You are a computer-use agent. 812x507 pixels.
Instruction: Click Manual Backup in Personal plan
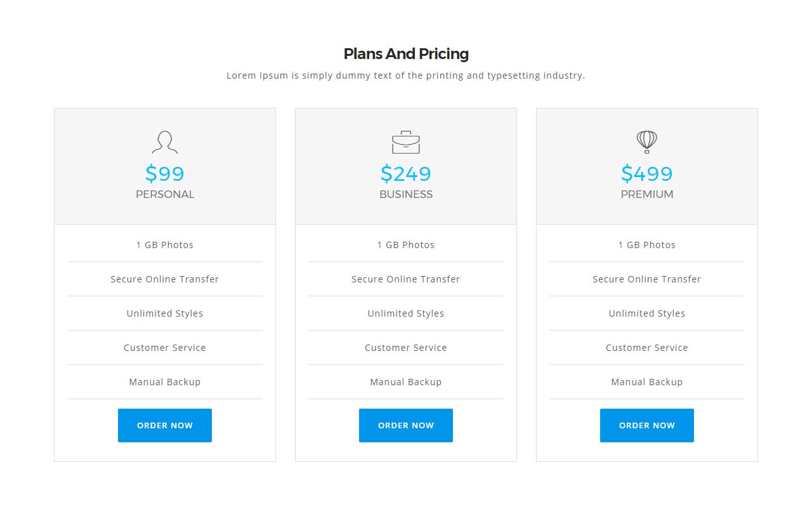click(165, 382)
